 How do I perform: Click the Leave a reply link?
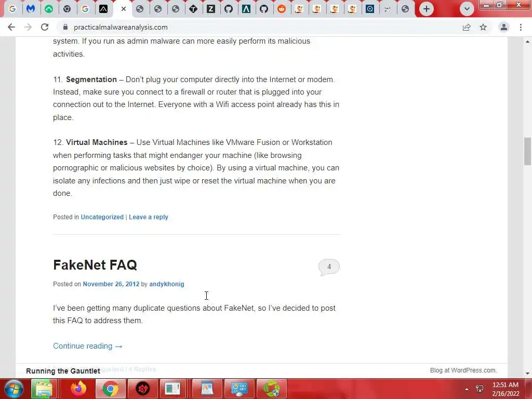[148, 217]
